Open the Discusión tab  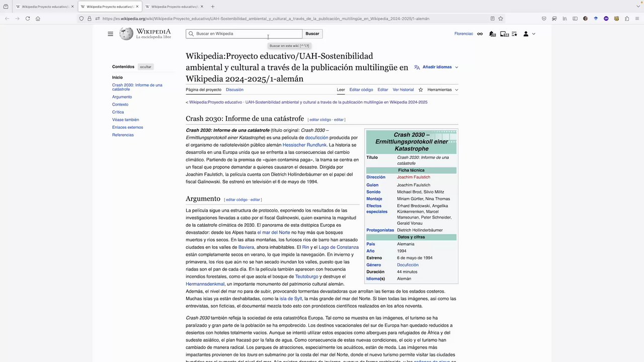(234, 89)
